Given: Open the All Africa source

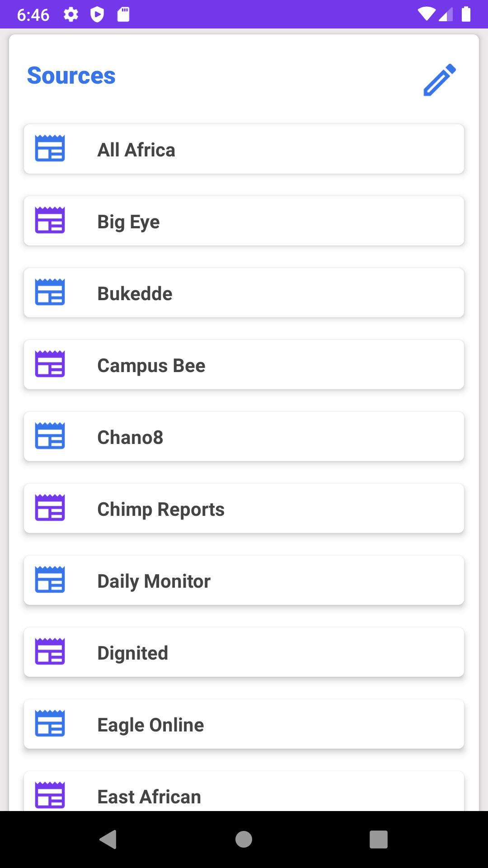Looking at the screenshot, I should (x=244, y=149).
